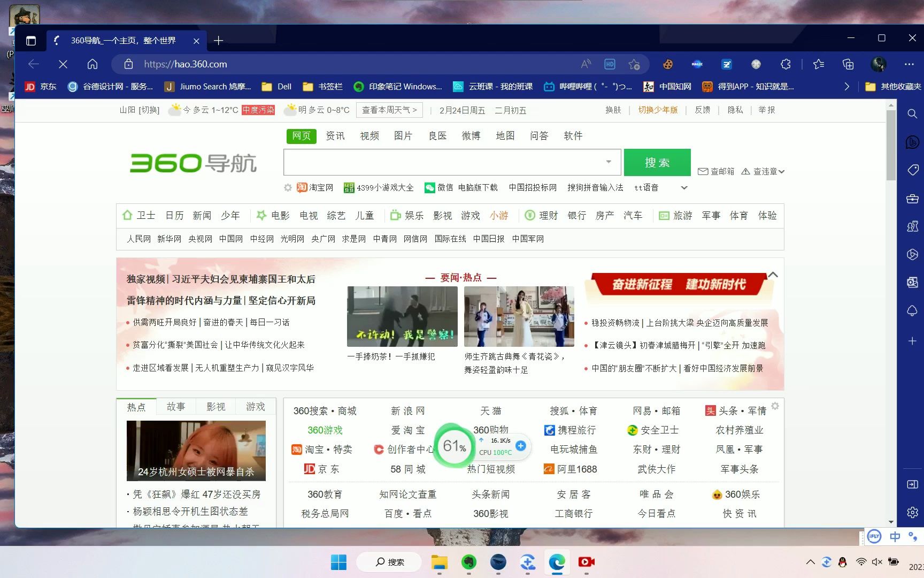924x578 pixels.
Task: Expand search box suggestion dropdown
Action: tap(609, 162)
